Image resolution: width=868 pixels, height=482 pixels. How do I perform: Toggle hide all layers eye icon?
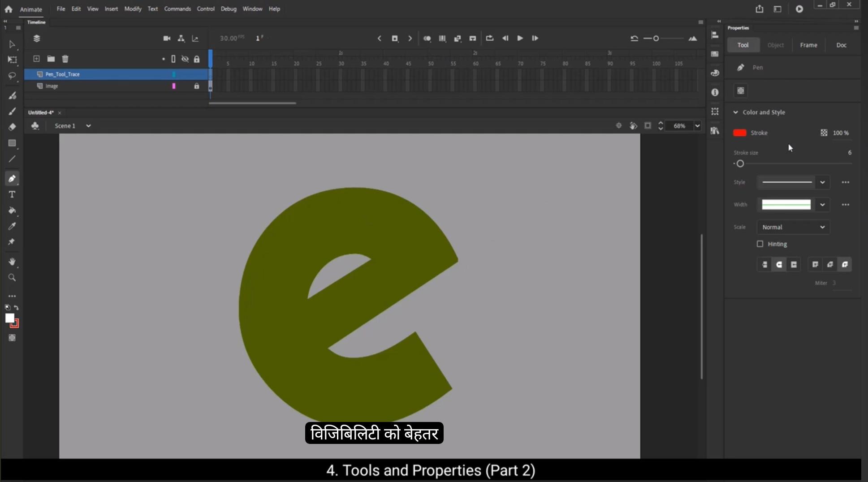(185, 59)
